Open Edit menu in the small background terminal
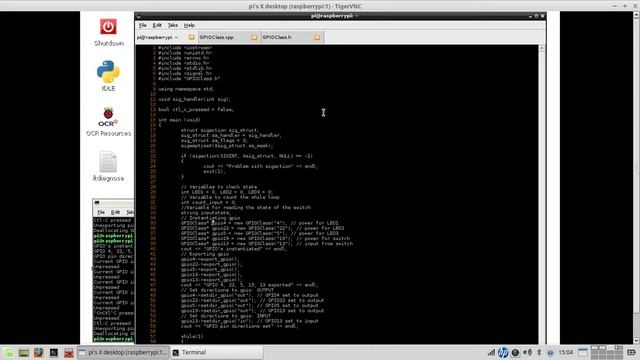Viewport: 640px width, 360px height. [x=116, y=212]
